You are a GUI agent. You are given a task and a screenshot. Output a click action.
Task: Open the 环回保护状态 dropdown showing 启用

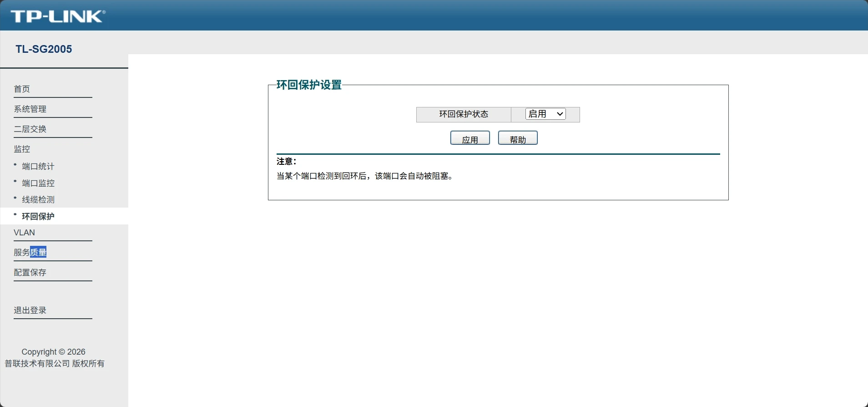coord(545,114)
